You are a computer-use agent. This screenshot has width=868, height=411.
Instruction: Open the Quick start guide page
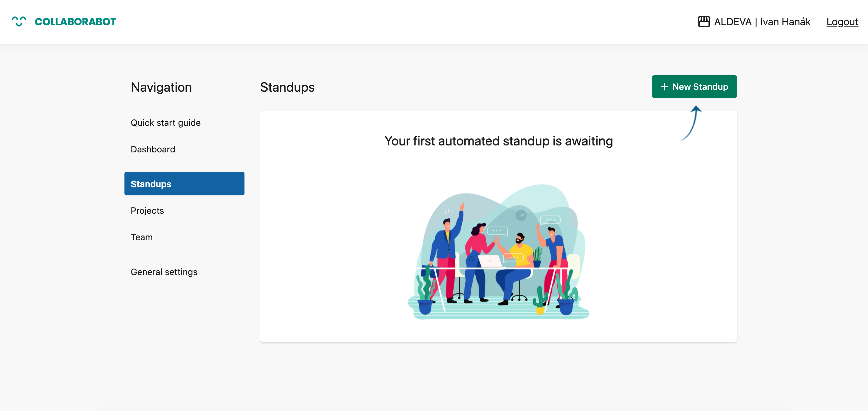click(166, 123)
